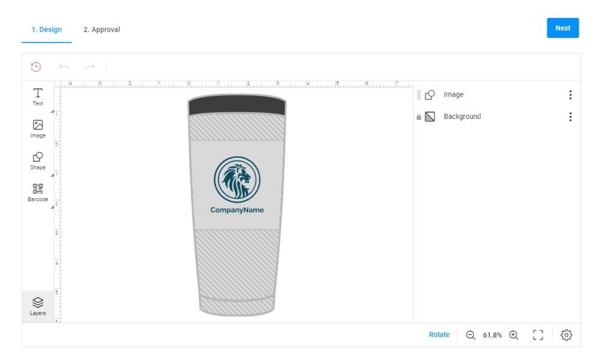This screenshot has height=364, width=601.
Task: Switch to the 1. Design tab
Action: pyautogui.click(x=46, y=29)
